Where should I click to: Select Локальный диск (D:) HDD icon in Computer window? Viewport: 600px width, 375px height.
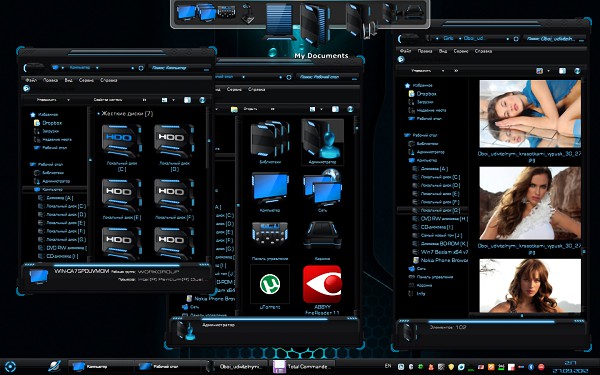tap(174, 141)
